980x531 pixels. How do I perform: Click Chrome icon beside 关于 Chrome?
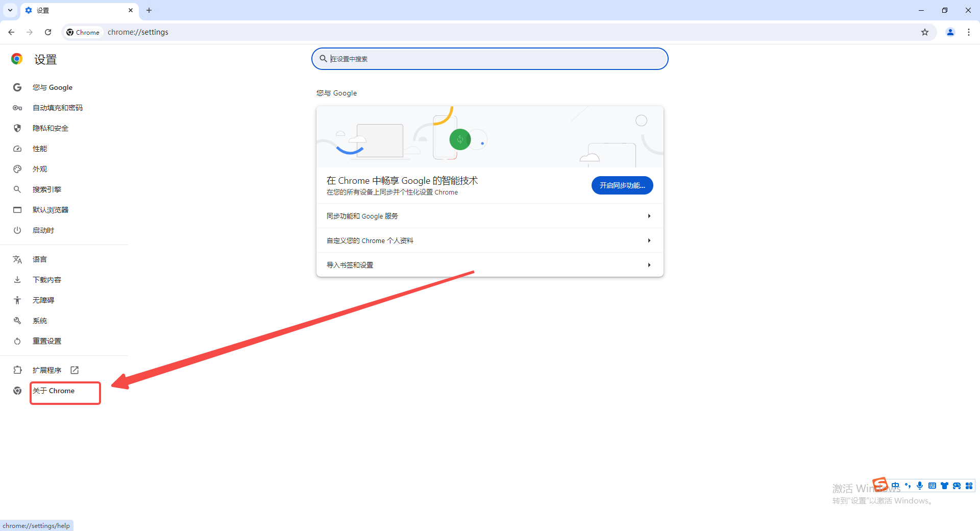click(17, 391)
